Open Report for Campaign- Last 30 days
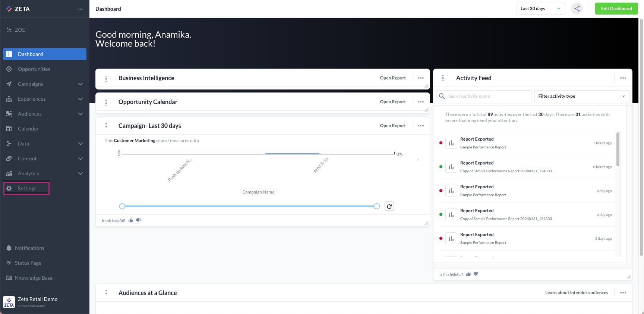This screenshot has height=314, width=644. pyautogui.click(x=392, y=126)
